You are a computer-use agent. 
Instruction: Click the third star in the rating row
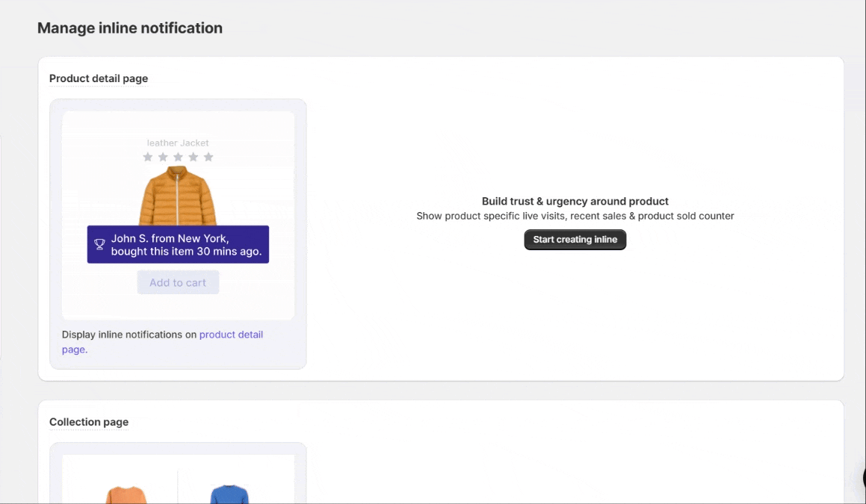click(178, 157)
